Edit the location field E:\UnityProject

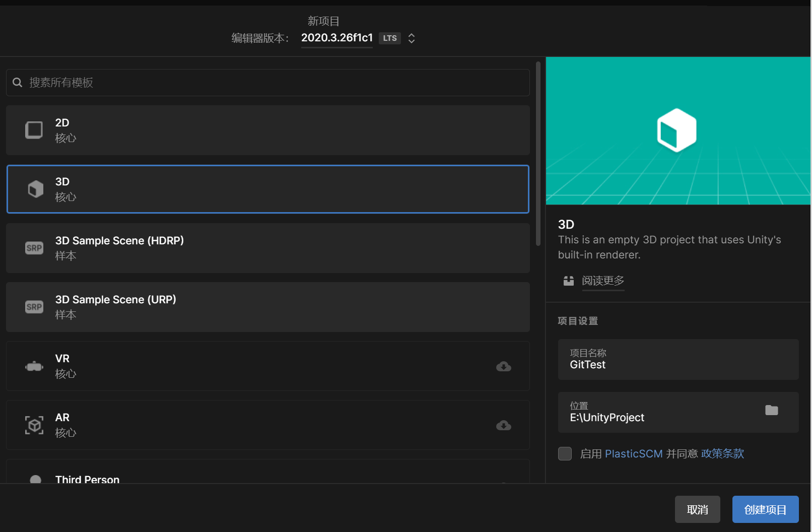679,412
